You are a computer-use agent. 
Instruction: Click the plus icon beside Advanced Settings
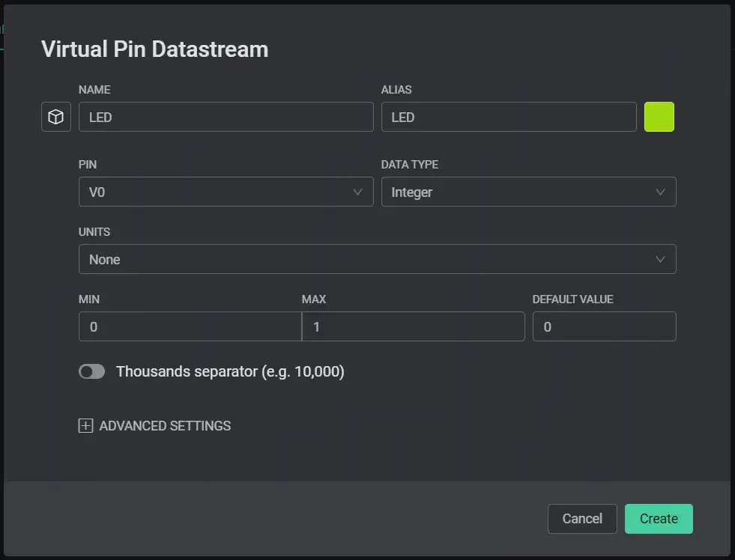(x=85, y=426)
